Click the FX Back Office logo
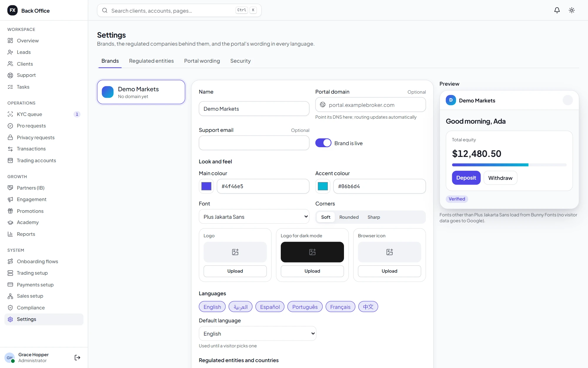 point(29,11)
